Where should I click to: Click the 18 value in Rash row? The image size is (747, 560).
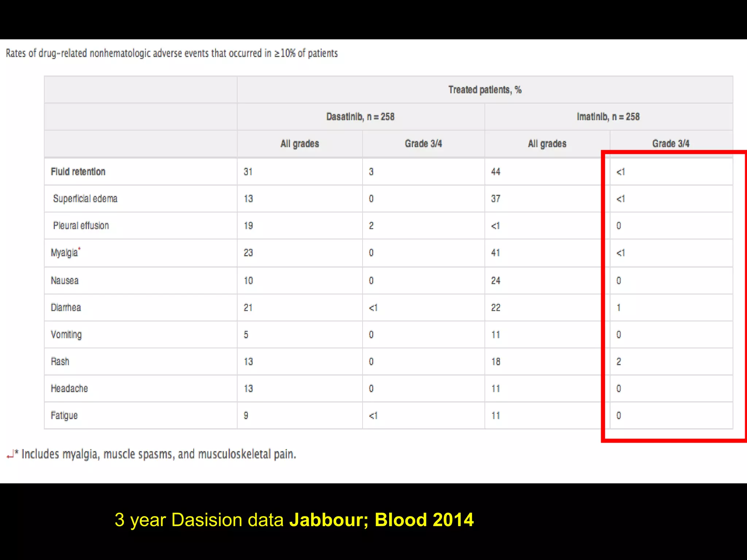(496, 362)
